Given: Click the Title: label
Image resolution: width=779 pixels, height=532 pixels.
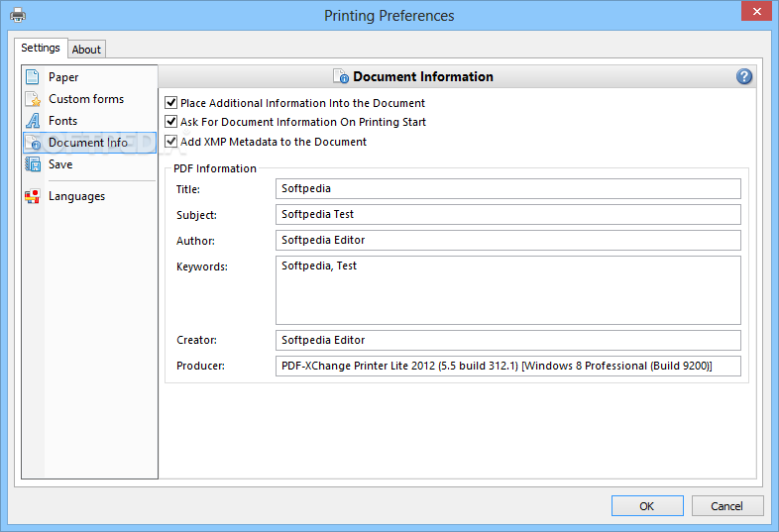Looking at the screenshot, I should 188,189.
